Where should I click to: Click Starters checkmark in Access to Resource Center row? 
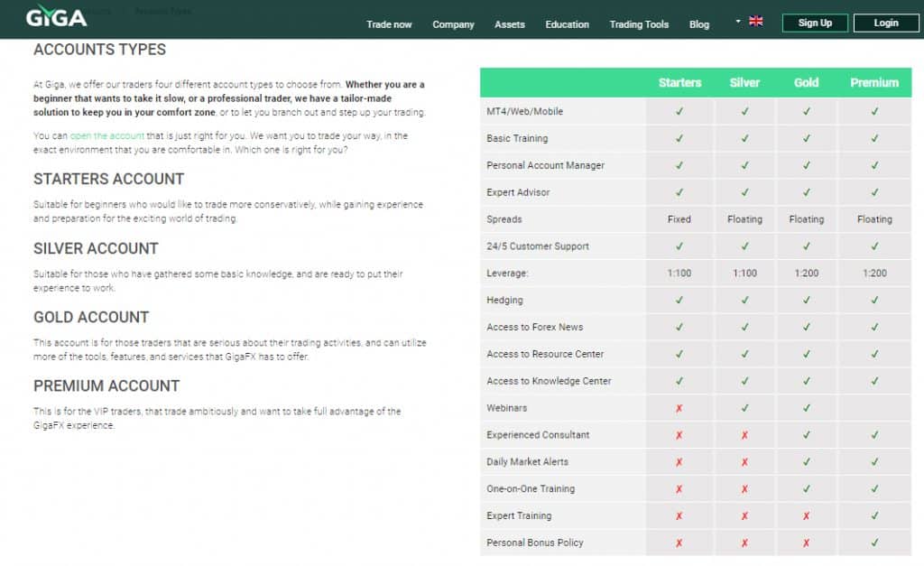(679, 354)
